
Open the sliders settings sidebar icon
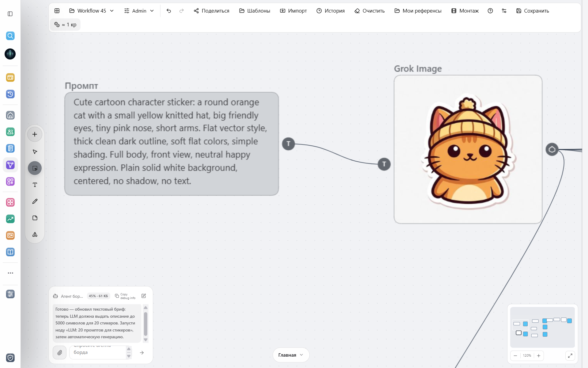[x=10, y=294]
